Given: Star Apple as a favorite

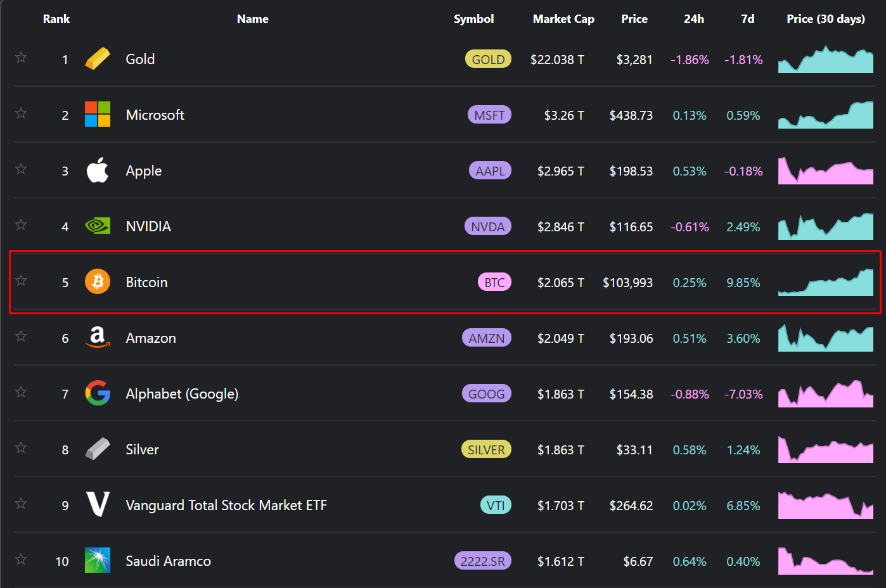Looking at the screenshot, I should pos(21,169).
